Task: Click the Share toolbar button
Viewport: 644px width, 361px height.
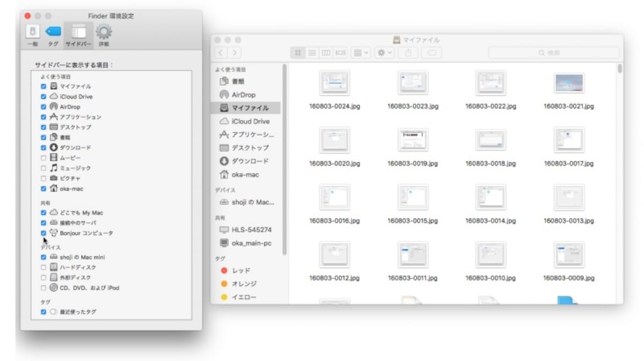Action: click(408, 53)
